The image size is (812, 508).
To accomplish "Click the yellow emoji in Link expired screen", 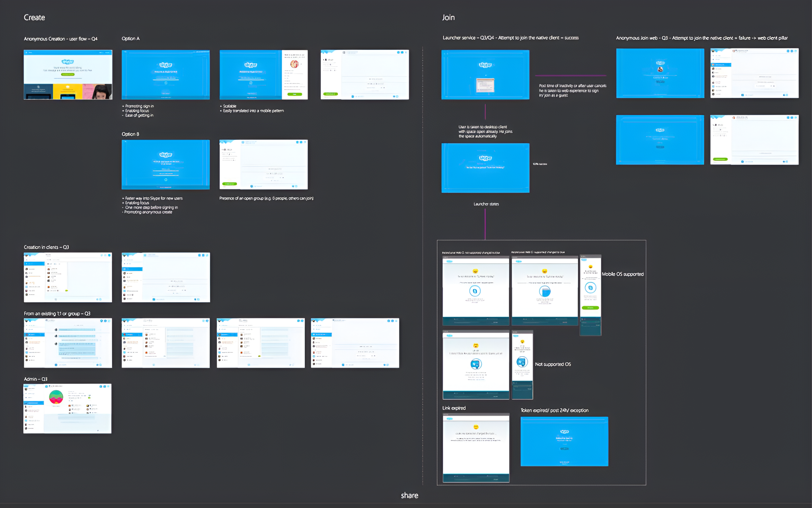I will point(476,427).
